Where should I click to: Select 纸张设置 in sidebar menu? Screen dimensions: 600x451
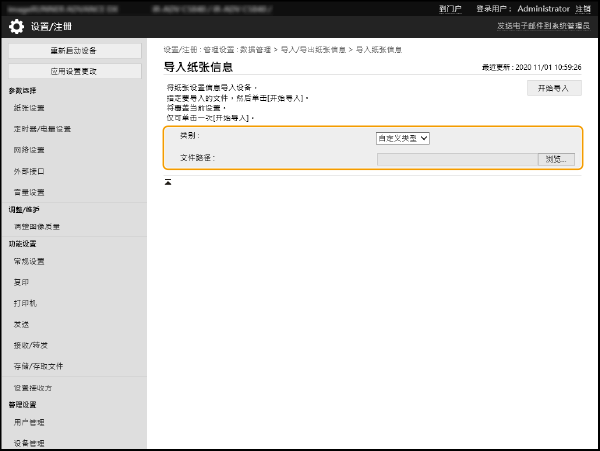tap(29, 108)
